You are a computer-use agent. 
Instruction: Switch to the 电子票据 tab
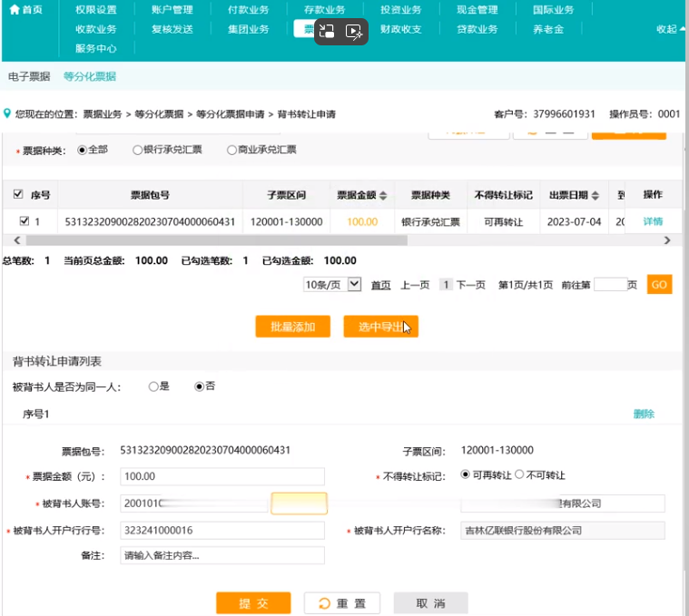(x=28, y=77)
